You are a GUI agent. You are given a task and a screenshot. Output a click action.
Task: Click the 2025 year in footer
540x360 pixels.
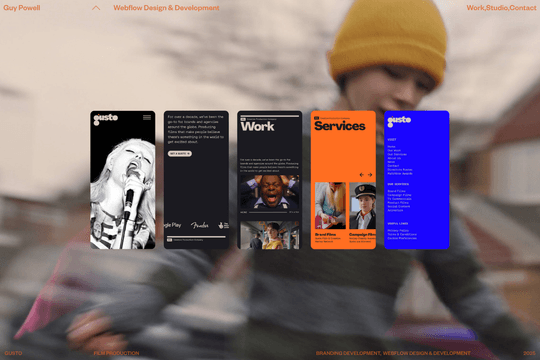click(529, 353)
